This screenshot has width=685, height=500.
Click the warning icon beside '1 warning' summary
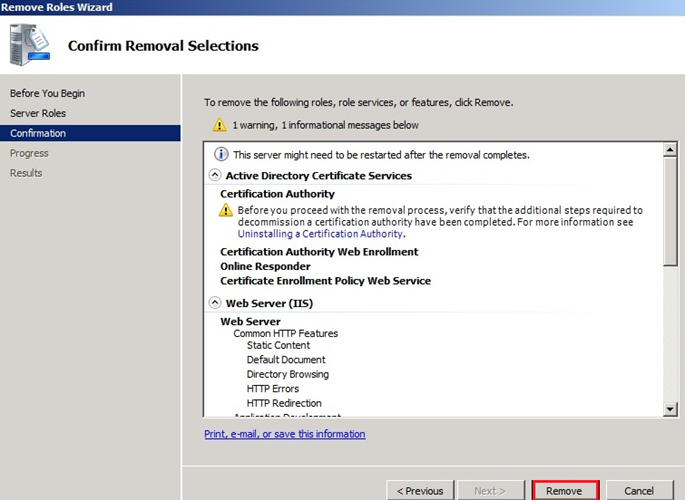[x=219, y=125]
